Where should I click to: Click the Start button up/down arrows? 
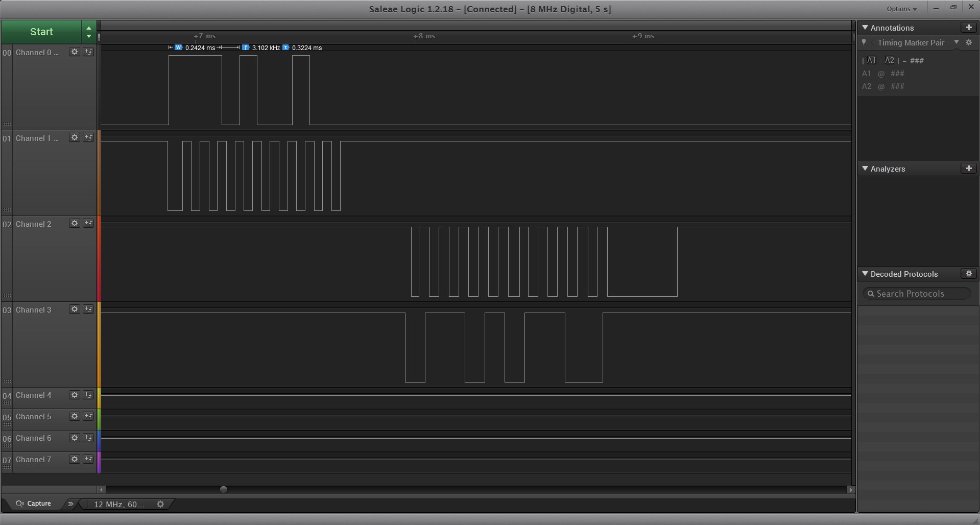(89, 32)
